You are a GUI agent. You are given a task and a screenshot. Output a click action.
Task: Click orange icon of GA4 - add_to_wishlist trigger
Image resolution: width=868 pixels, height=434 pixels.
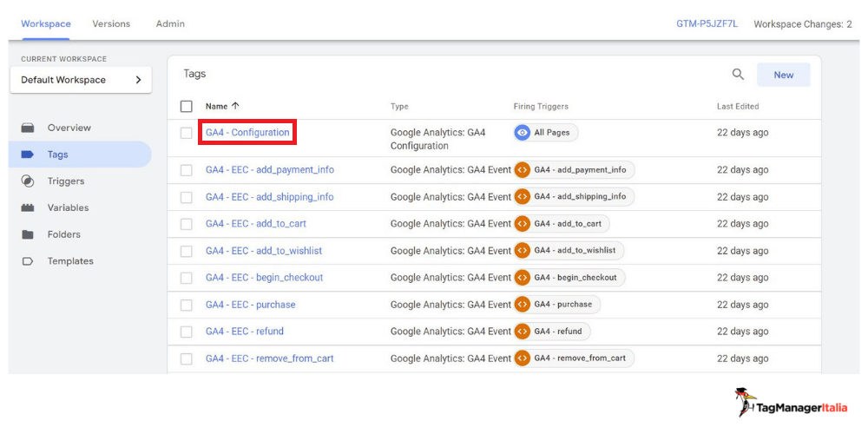click(522, 250)
